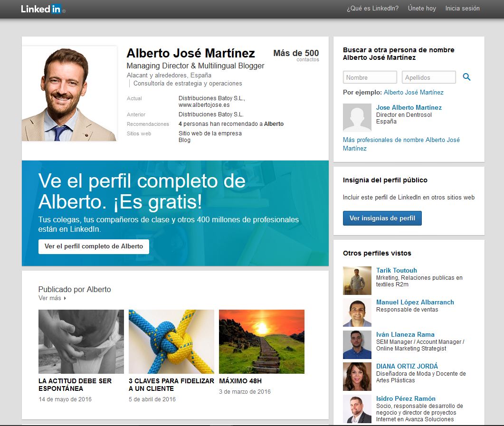Open Máximo 48H article title
The image size is (504, 426).
coord(240,381)
